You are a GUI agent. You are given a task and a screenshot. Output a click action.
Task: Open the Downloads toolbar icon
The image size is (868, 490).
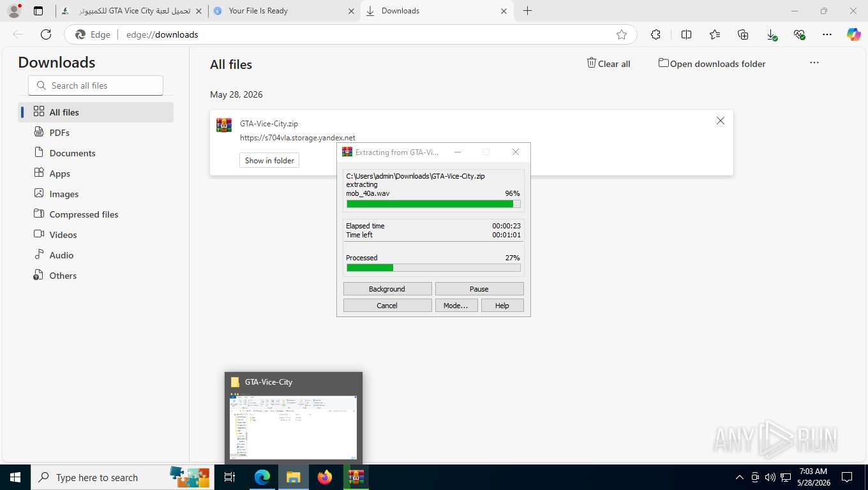(772, 34)
